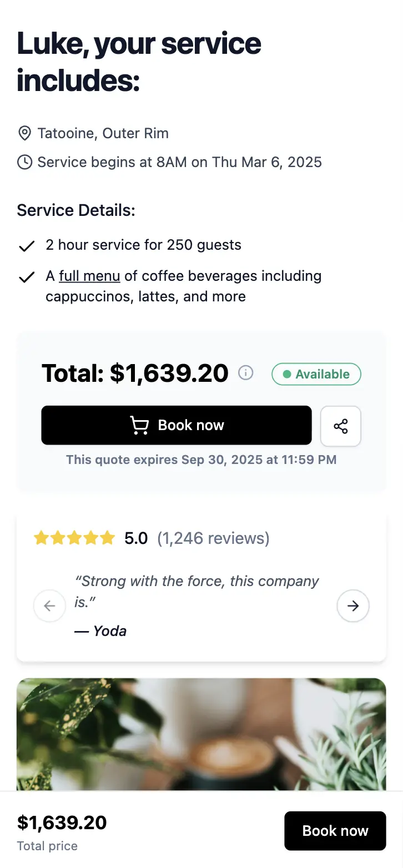This screenshot has height=868, width=403.
Task: Click the Total price label in bottom bar
Action: (47, 846)
